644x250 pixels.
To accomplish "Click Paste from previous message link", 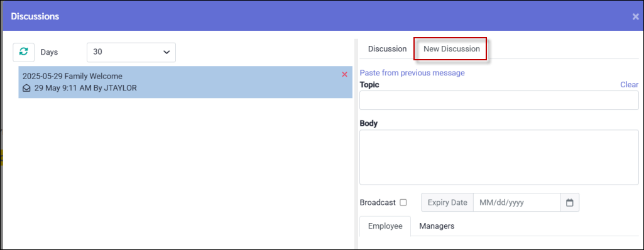I will click(412, 73).
